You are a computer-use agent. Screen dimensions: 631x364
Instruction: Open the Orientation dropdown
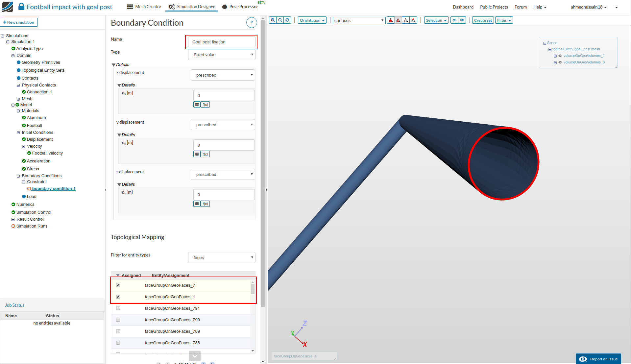pos(312,20)
